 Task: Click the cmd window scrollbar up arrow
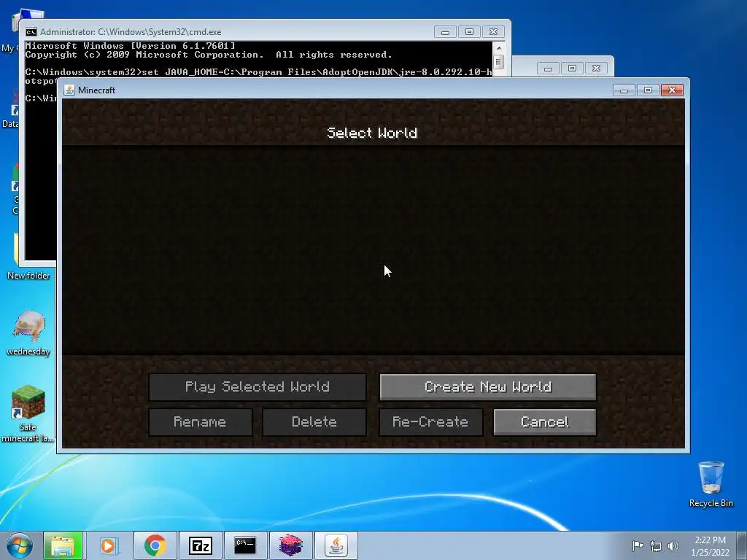tap(499, 48)
